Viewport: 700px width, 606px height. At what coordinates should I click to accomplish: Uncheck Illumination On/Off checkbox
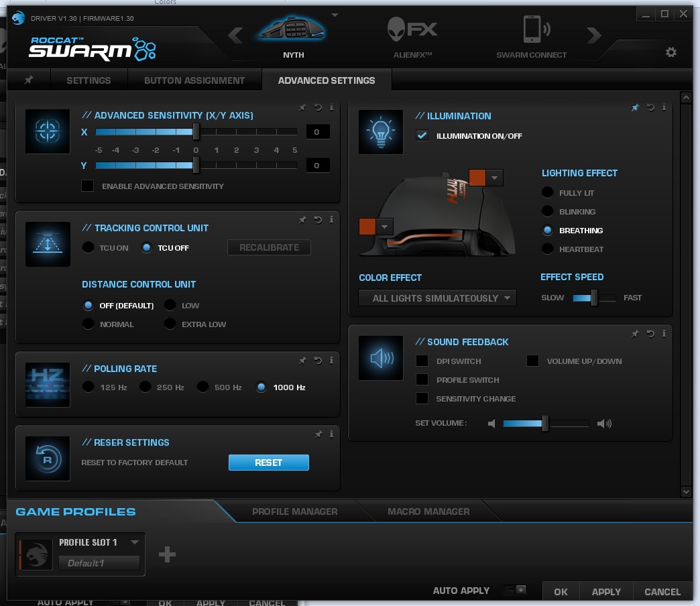pyautogui.click(x=422, y=135)
